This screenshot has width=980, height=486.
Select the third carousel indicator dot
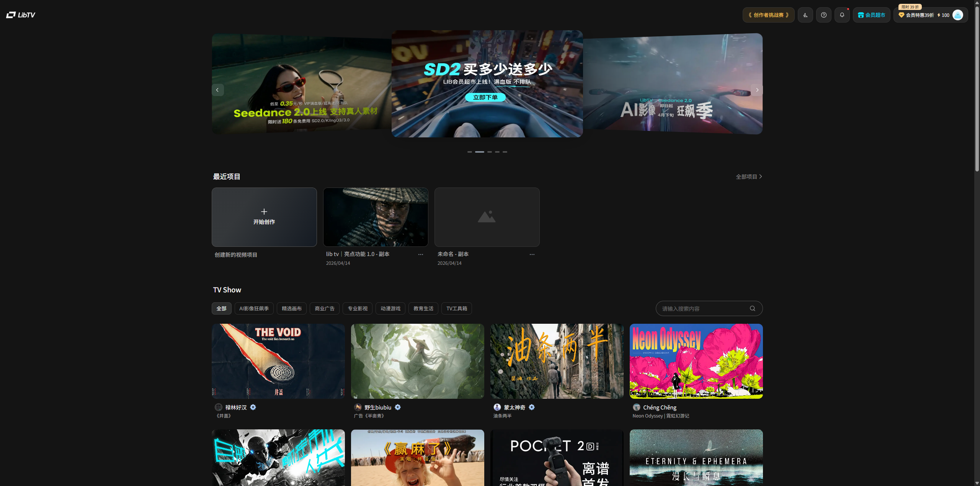pyautogui.click(x=489, y=152)
